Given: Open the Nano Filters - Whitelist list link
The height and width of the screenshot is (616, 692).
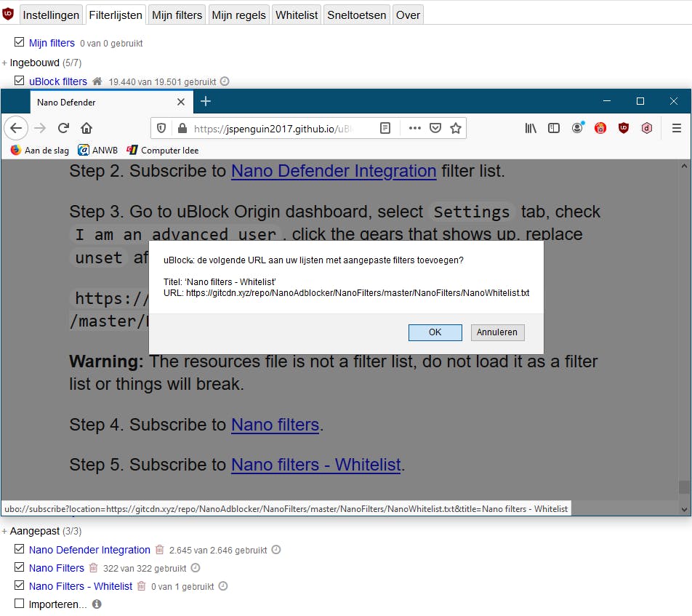Looking at the screenshot, I should [x=81, y=586].
